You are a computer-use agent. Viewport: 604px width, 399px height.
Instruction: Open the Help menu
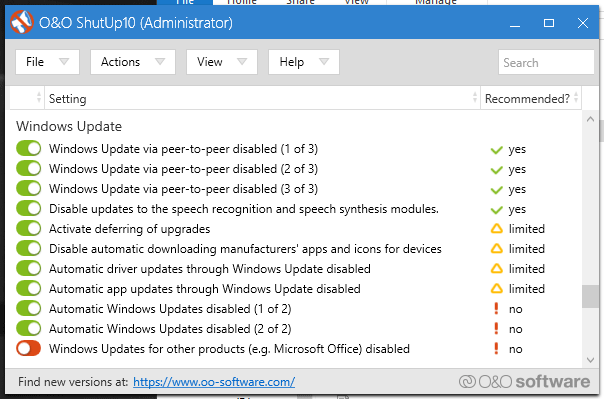(x=304, y=62)
